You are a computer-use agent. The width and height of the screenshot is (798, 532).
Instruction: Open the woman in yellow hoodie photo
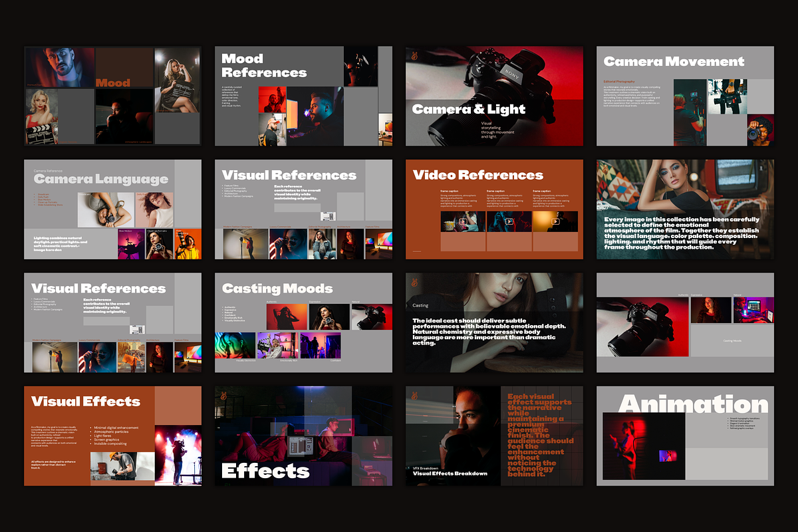click(188, 244)
